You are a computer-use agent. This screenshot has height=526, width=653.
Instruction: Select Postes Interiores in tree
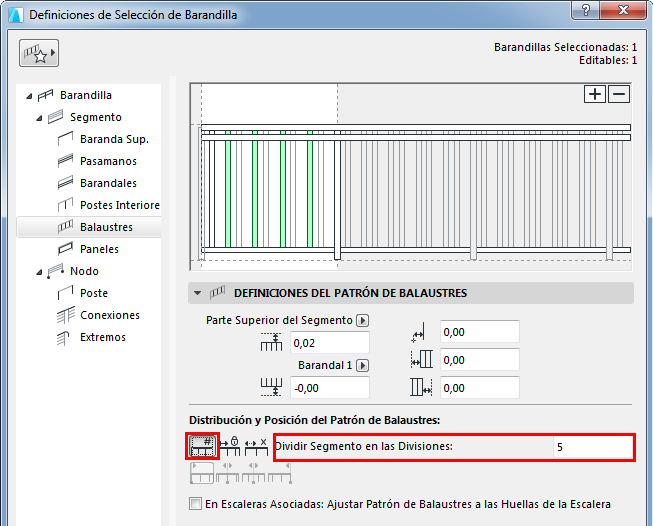[x=120, y=205]
